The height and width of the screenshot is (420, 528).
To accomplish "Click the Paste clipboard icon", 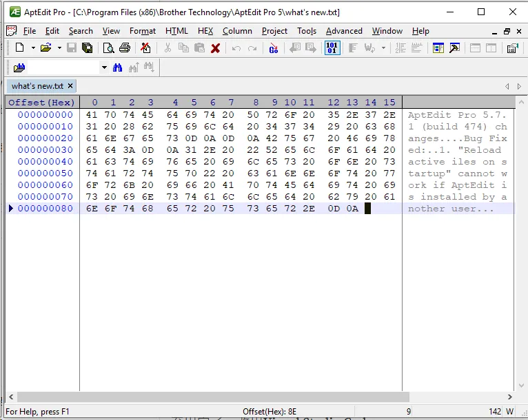I will (x=199, y=48).
